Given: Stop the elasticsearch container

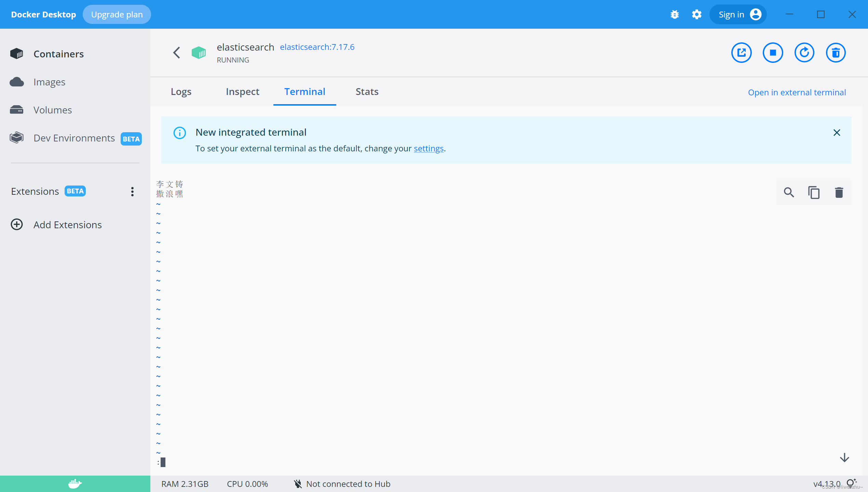Looking at the screenshot, I should [x=773, y=53].
